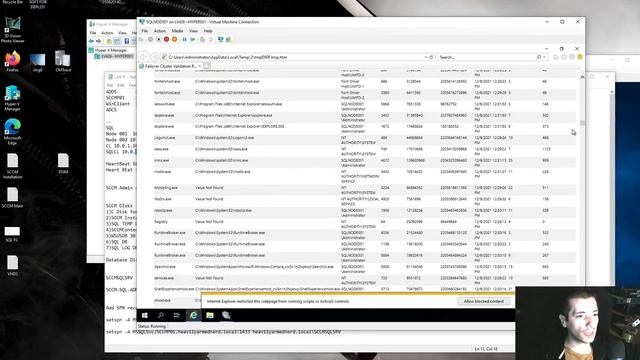Click red Shut Down VM toolbar icon
The height and width of the screenshot is (360, 640).
point(167,40)
